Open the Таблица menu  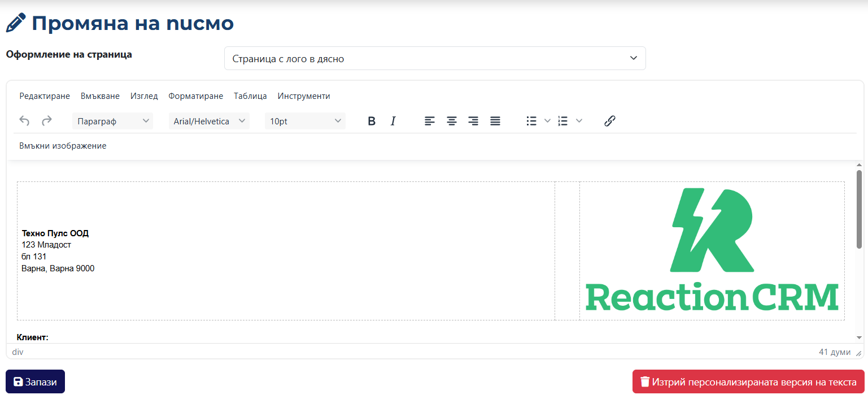pos(250,96)
